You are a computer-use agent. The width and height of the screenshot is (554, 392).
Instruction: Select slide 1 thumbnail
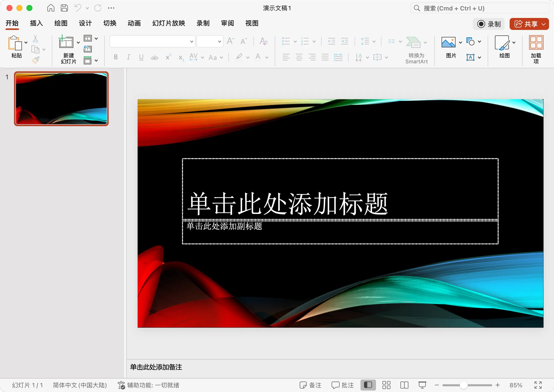tap(61, 99)
